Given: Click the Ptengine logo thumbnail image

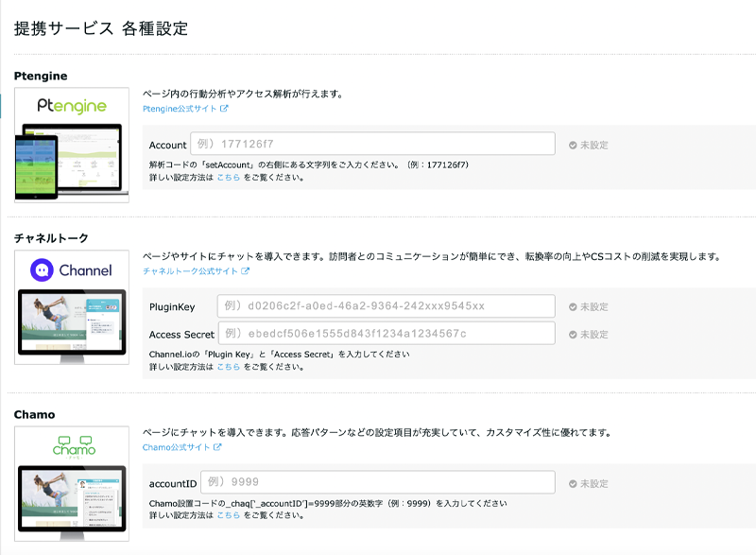Looking at the screenshot, I should click(72, 145).
